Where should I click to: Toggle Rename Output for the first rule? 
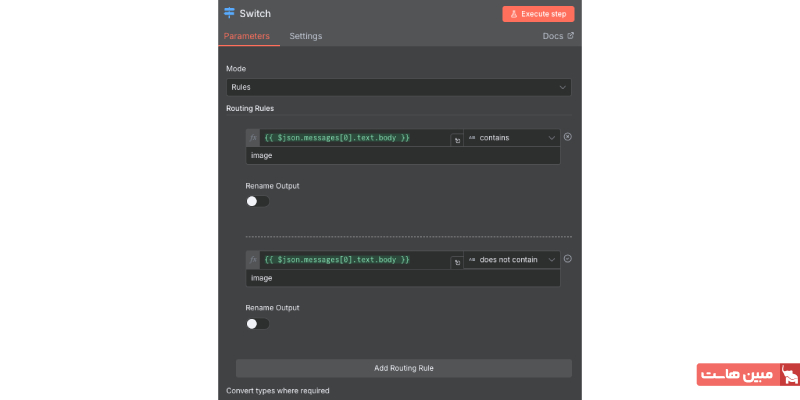pos(257,201)
